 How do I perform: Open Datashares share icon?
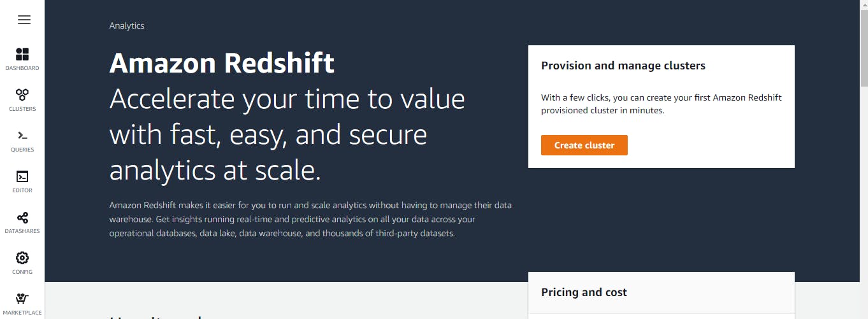click(22, 218)
